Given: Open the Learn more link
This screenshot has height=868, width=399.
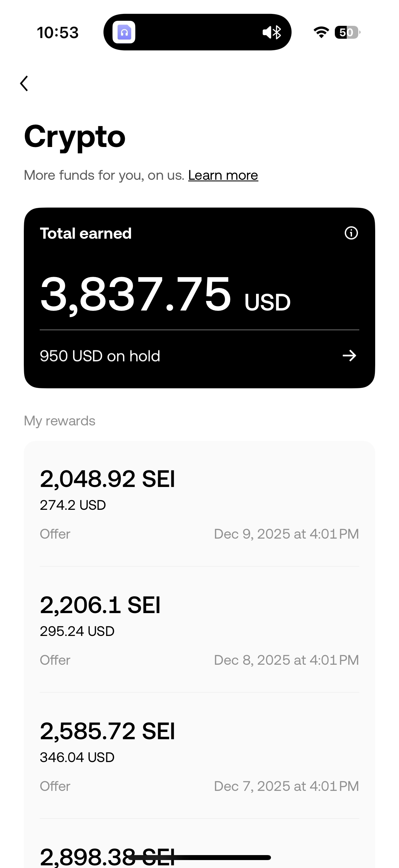Looking at the screenshot, I should pyautogui.click(x=223, y=175).
